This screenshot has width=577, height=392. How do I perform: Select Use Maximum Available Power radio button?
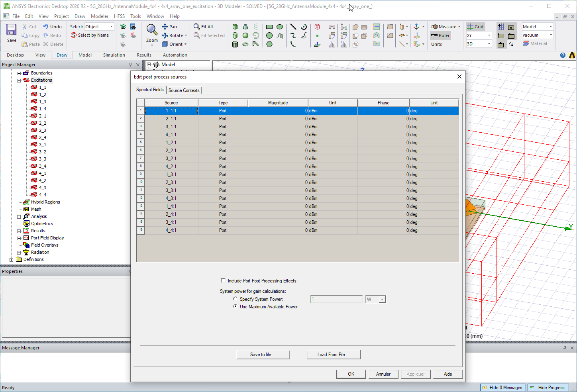pyautogui.click(x=236, y=306)
